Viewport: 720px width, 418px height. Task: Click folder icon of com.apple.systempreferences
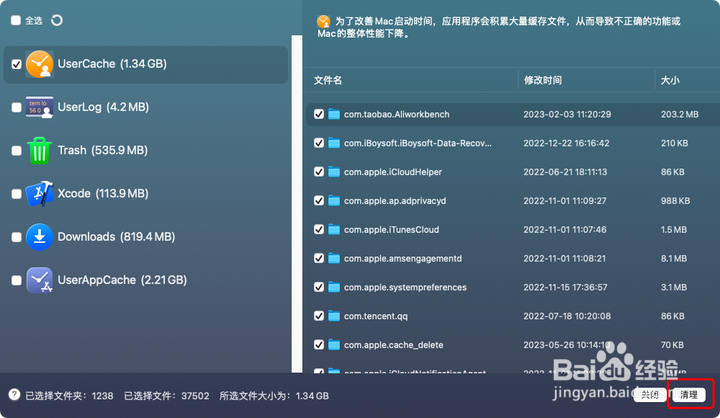click(334, 287)
